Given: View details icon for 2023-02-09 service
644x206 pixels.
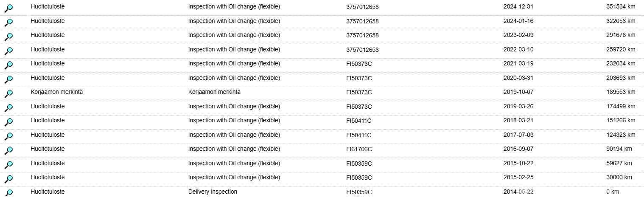Looking at the screenshot, I should coord(8,37).
